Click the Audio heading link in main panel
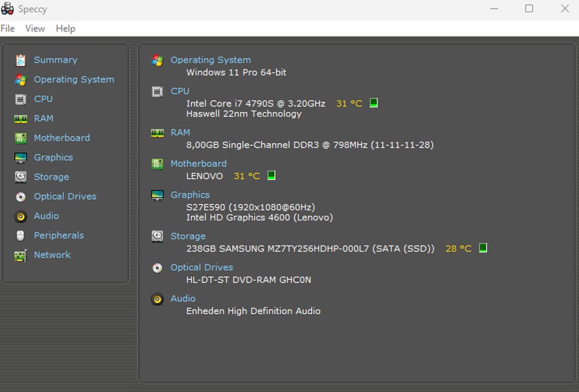The width and height of the screenshot is (579, 392). pos(183,299)
